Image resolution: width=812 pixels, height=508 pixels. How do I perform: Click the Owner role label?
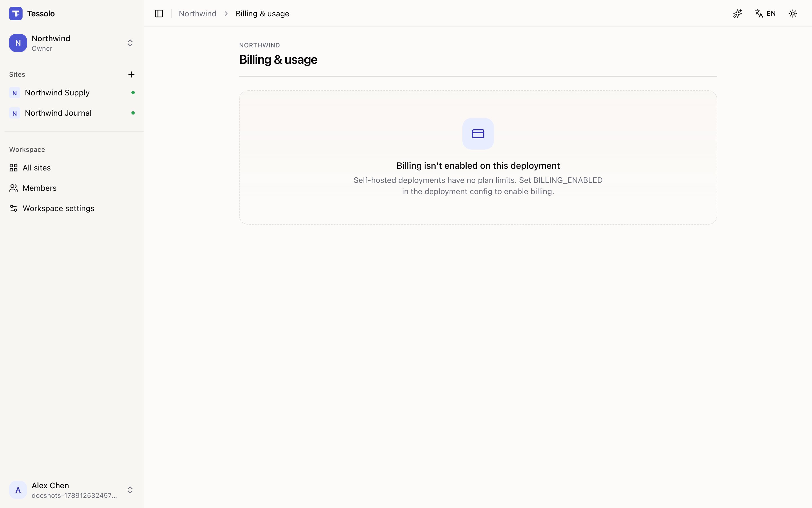click(x=42, y=48)
